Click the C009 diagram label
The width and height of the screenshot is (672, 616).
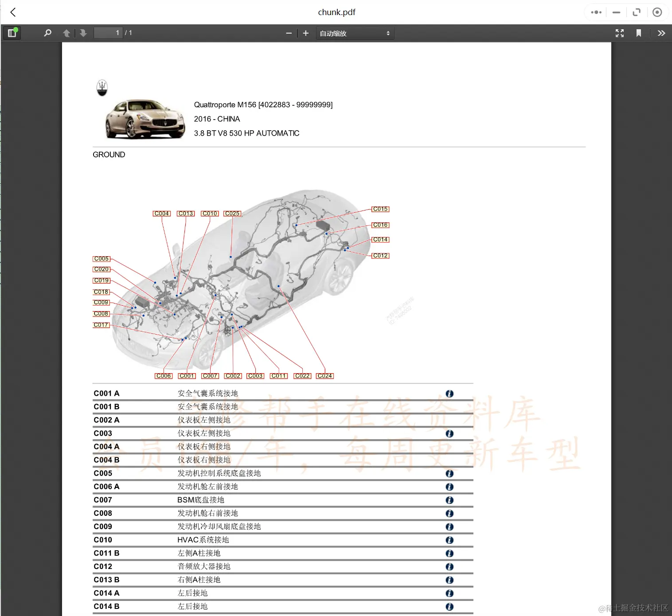[x=101, y=302]
